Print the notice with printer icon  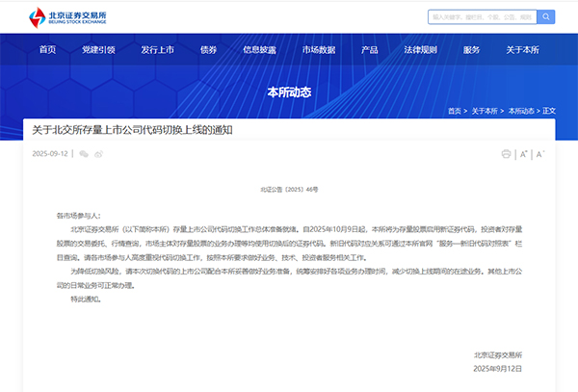coord(506,154)
